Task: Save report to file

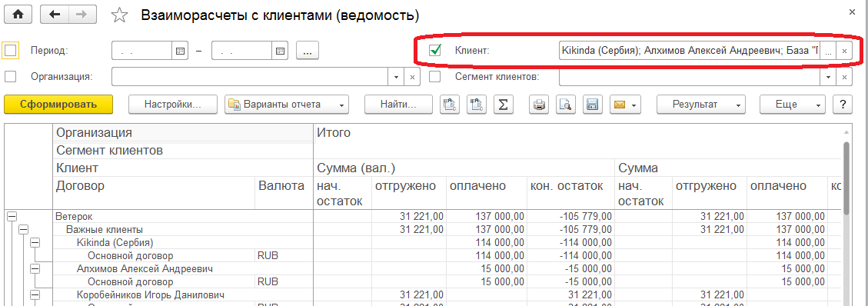Action: tap(591, 105)
